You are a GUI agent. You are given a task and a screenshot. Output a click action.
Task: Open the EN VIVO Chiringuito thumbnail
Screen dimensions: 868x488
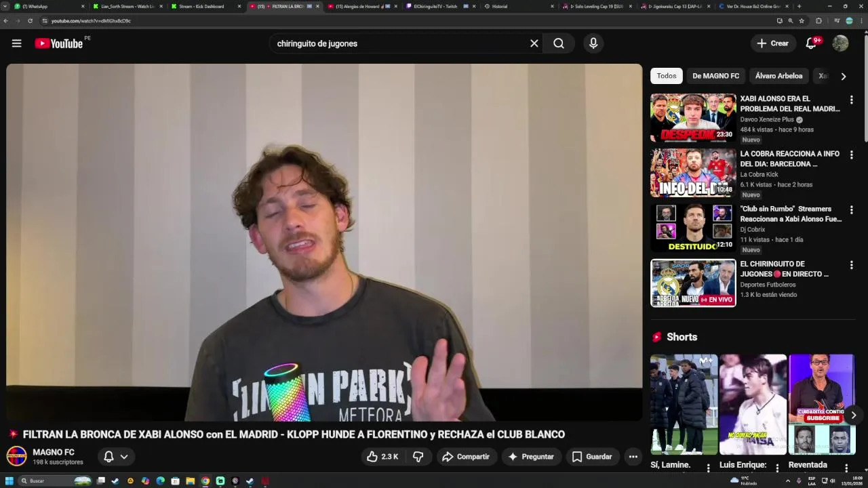pos(693,283)
